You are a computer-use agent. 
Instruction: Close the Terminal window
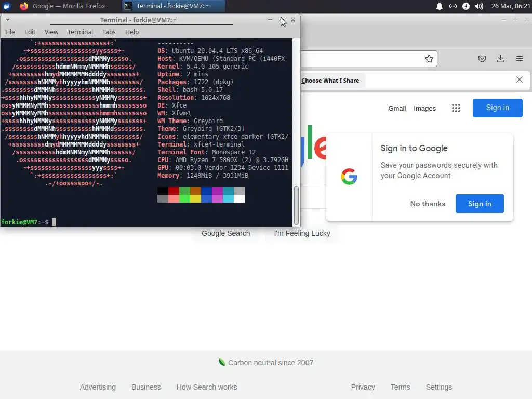click(x=293, y=20)
